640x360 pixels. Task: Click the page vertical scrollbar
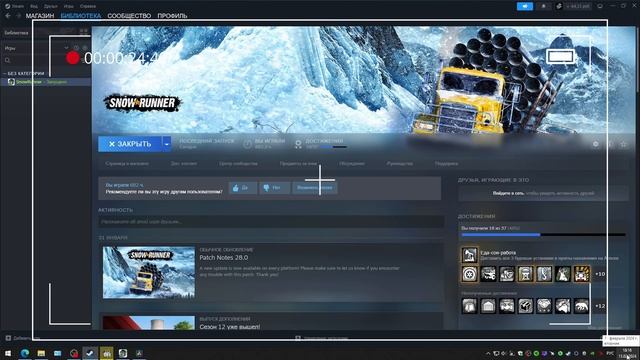[638, 61]
